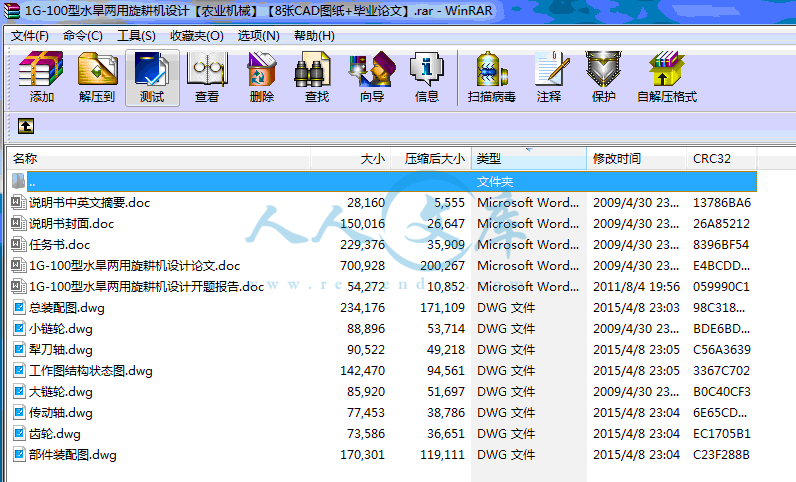Select the 齿轮.dwg file name

click(x=55, y=434)
